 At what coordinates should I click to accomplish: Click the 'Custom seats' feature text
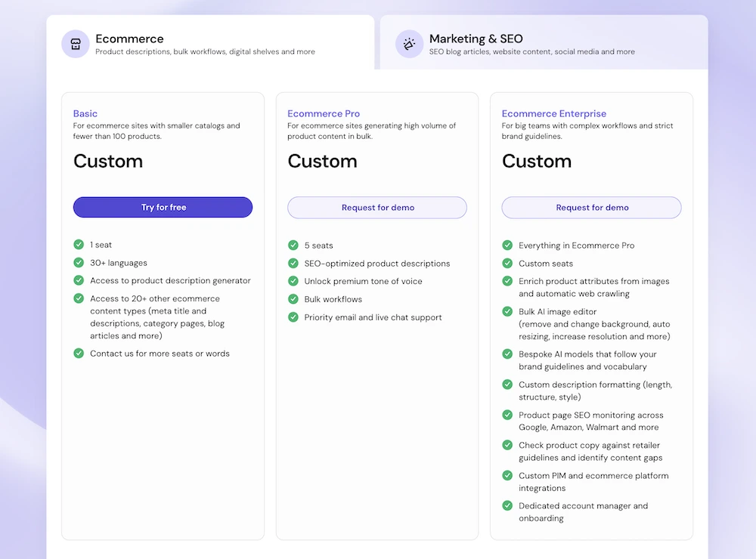[x=546, y=264]
